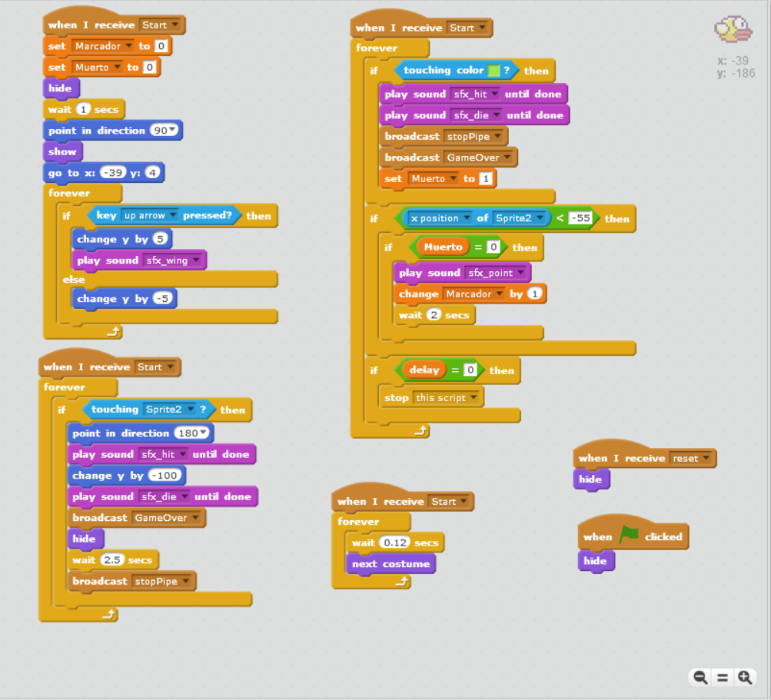The width and height of the screenshot is (771, 700).
Task: Click the 0.12 seconds wait input
Action: coord(395,542)
